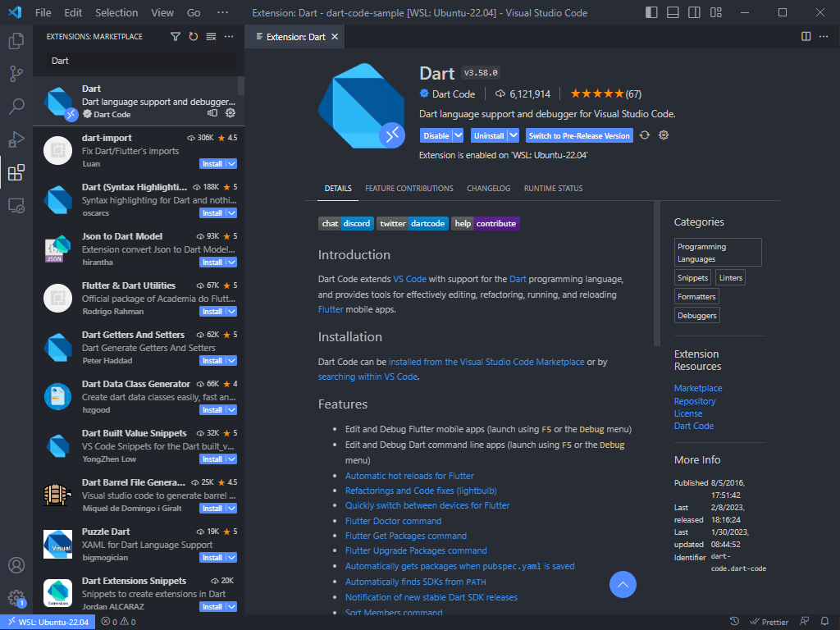The width and height of the screenshot is (840, 630).
Task: Open install dropdown for Puzzle Dart
Action: pyautogui.click(x=231, y=558)
